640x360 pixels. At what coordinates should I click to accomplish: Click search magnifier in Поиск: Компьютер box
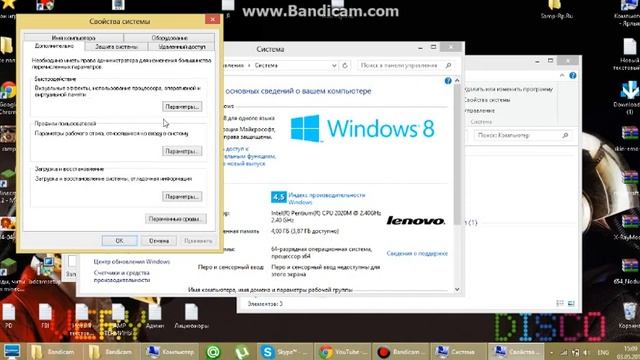tap(565, 135)
